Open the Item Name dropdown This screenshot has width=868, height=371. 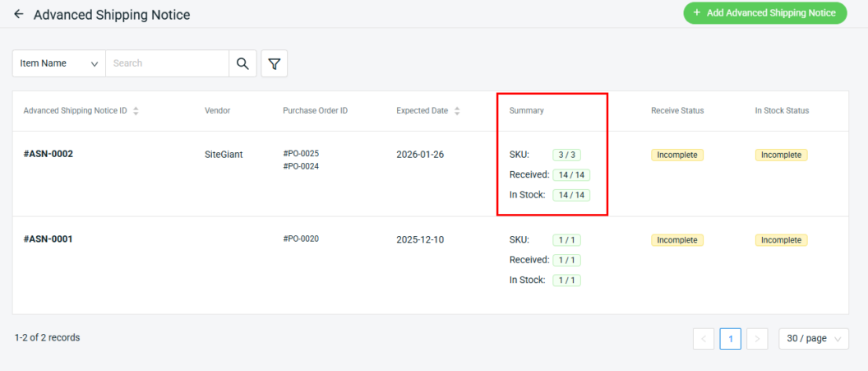pyautogui.click(x=59, y=63)
